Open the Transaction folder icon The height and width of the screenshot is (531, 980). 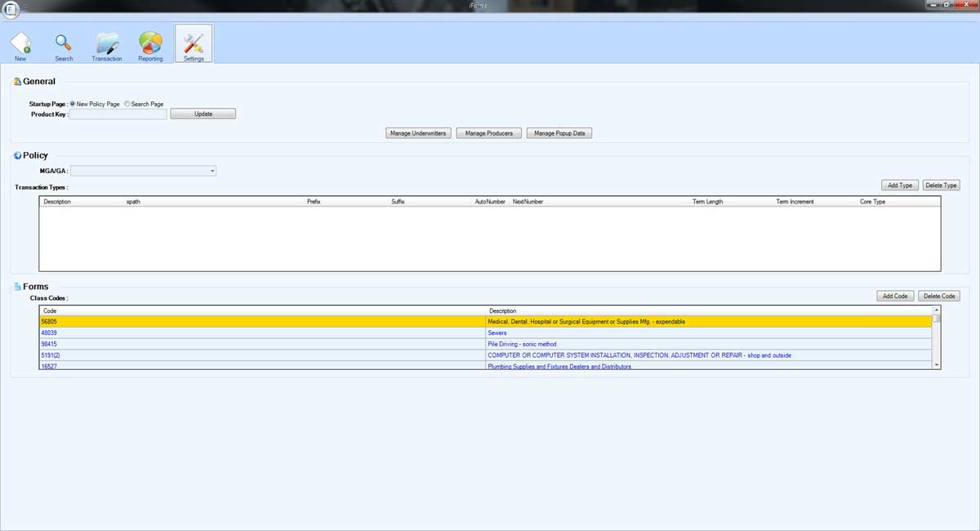pos(107,45)
